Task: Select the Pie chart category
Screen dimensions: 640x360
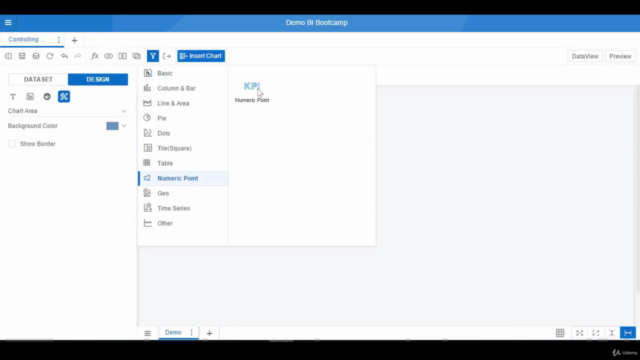Action: pyautogui.click(x=183, y=118)
